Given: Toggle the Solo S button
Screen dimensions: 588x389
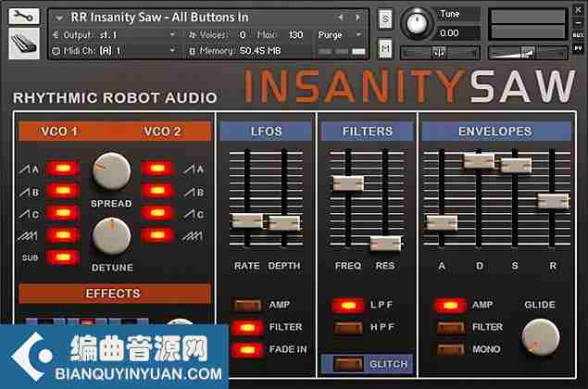Looking at the screenshot, I should [x=385, y=19].
